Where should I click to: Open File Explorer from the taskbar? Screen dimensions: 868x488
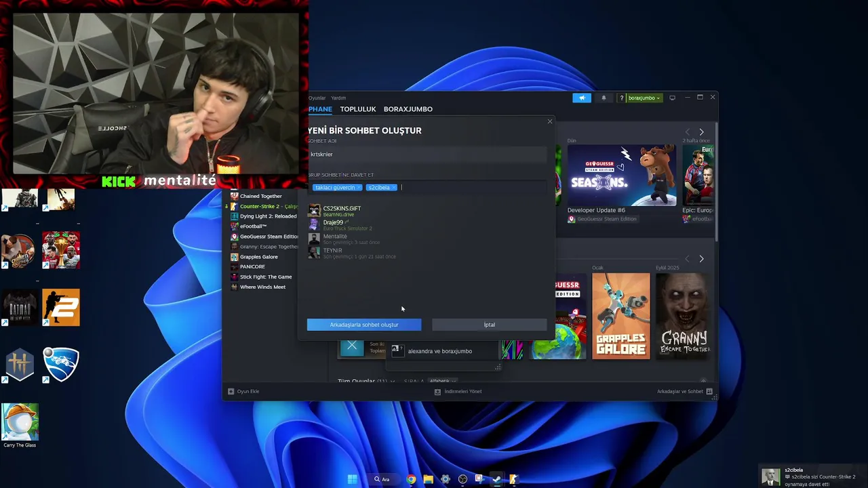[x=429, y=479]
